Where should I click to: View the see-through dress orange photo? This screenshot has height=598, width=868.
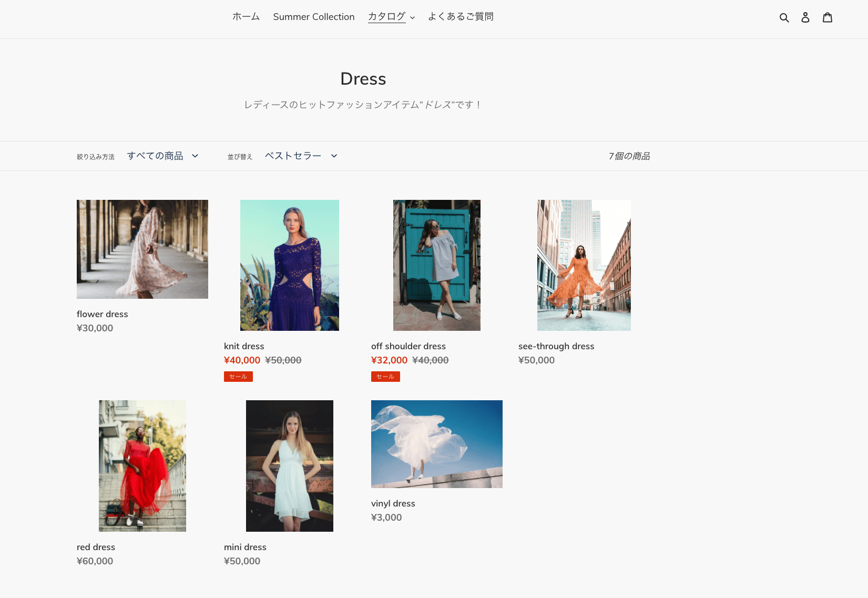point(584,265)
